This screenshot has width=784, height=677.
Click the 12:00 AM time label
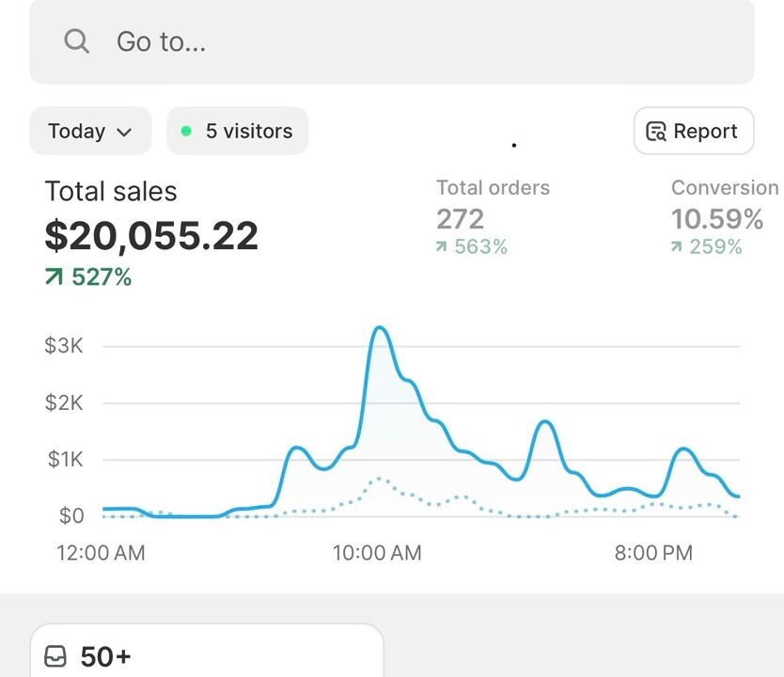pyautogui.click(x=101, y=553)
